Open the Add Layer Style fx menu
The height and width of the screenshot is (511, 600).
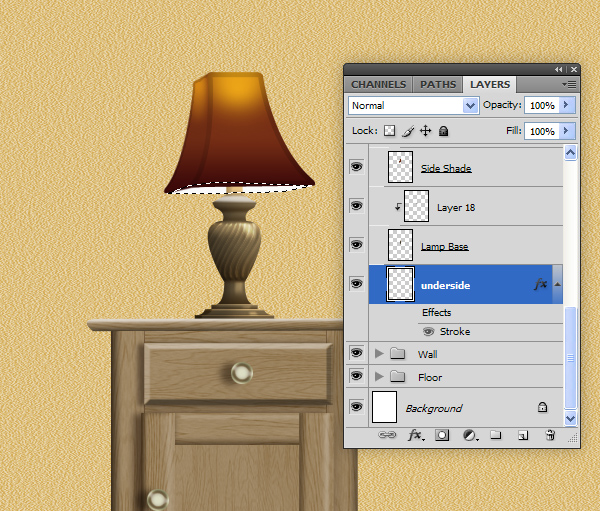coord(414,436)
